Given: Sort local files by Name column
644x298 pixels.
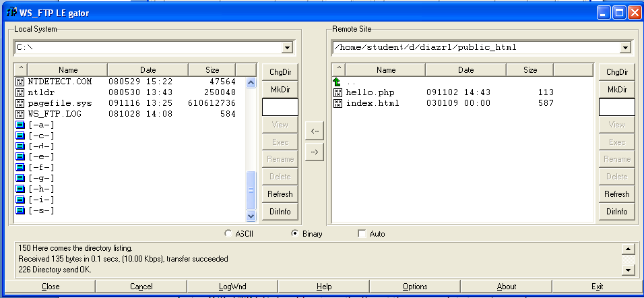Looking at the screenshot, I should click(x=67, y=69).
